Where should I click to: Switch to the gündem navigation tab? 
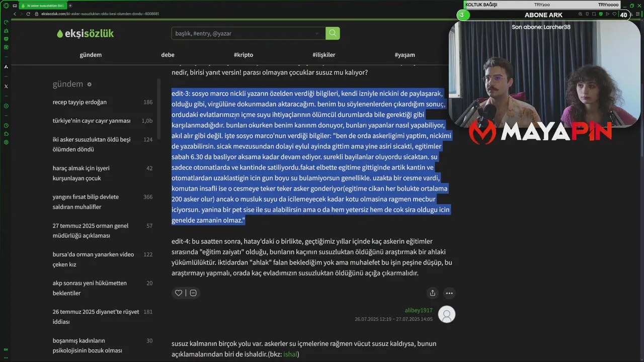point(91,55)
